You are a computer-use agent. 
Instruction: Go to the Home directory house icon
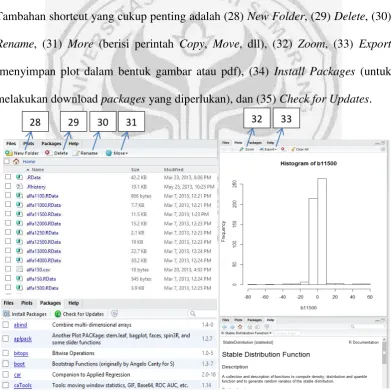(x=16, y=161)
